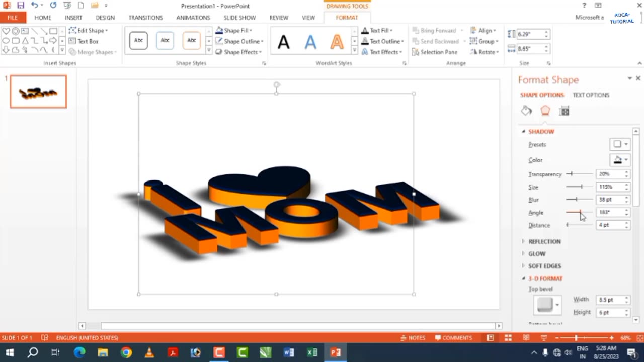Image resolution: width=644 pixels, height=362 pixels.
Task: Open the Shape Outline dropdown
Action: 239,41
